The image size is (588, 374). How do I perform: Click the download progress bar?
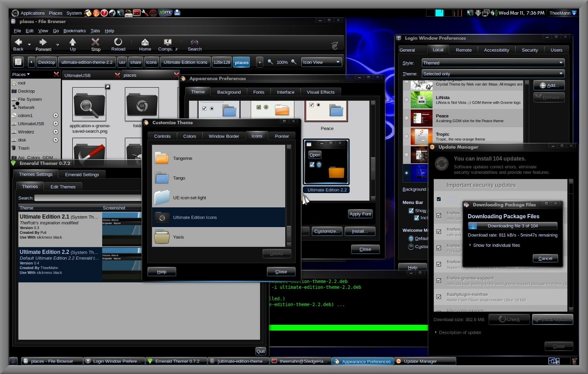[512, 226]
